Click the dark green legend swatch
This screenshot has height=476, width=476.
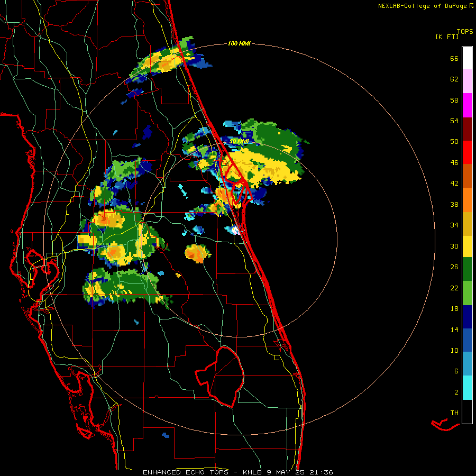tap(467, 269)
